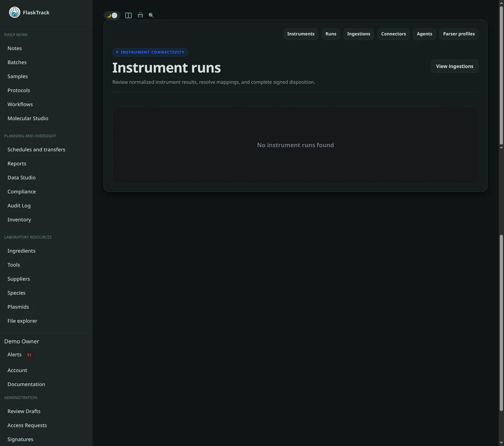Screen dimensions: 504x446
Task: Switch to the Instruments tab
Action: pos(301,34)
